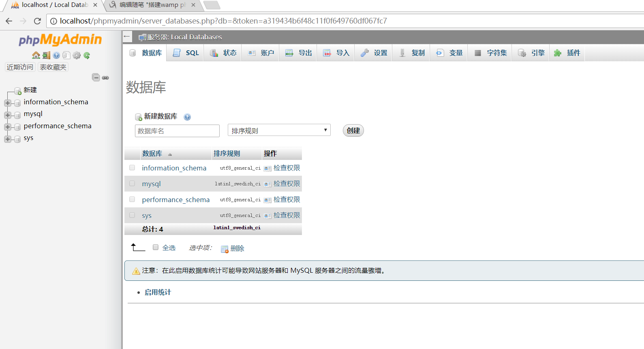The height and width of the screenshot is (349, 644).
Task: Click 排序规则 column header
Action: tap(227, 153)
